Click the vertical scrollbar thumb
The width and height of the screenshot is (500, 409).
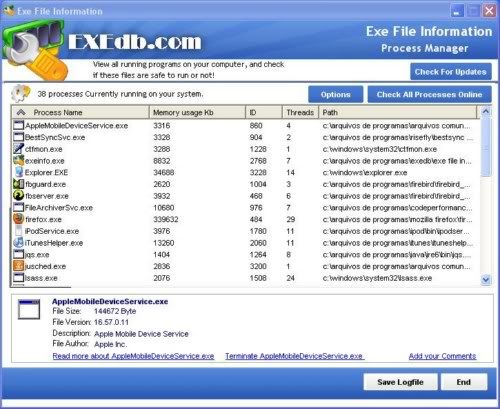click(486, 147)
